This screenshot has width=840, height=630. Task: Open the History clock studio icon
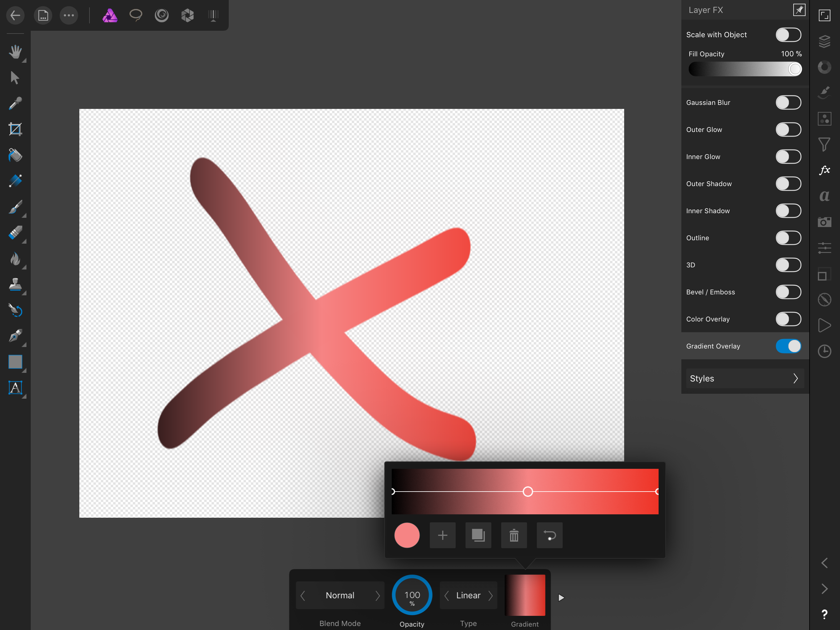tap(824, 352)
